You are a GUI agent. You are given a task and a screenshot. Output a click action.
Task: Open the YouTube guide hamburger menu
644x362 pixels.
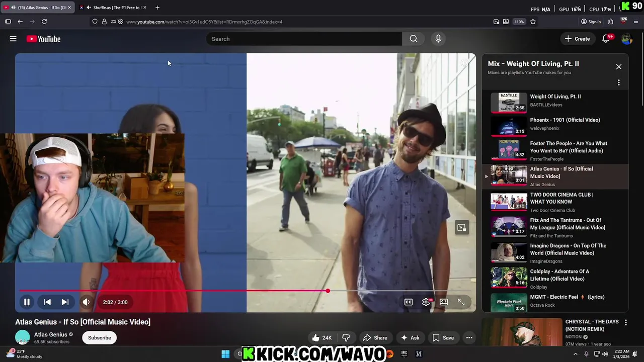(x=13, y=39)
